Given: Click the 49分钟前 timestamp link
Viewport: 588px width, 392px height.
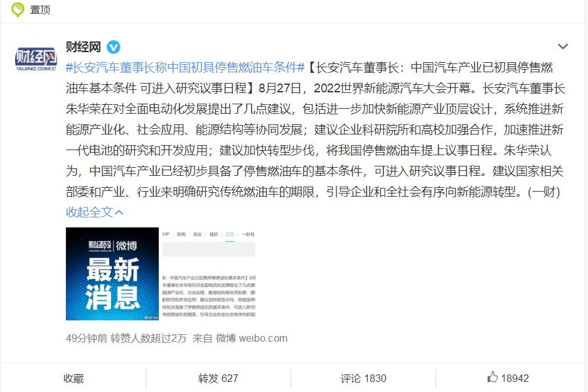Looking at the screenshot, I should (x=87, y=339).
